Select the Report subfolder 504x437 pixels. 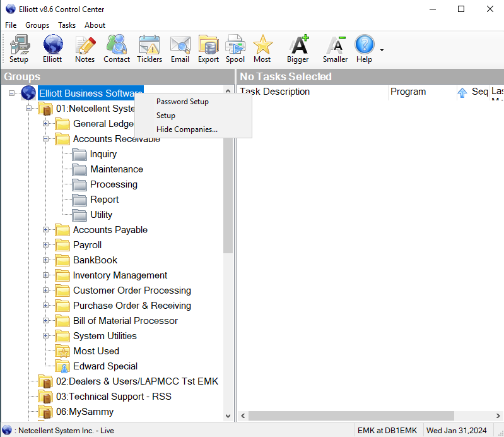[x=105, y=200]
